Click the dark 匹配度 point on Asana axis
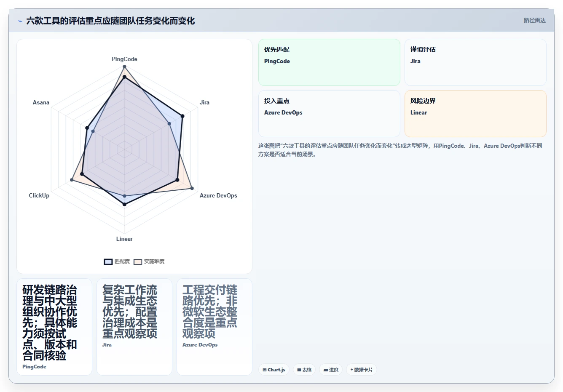This screenshot has width=563, height=392. [x=87, y=128]
